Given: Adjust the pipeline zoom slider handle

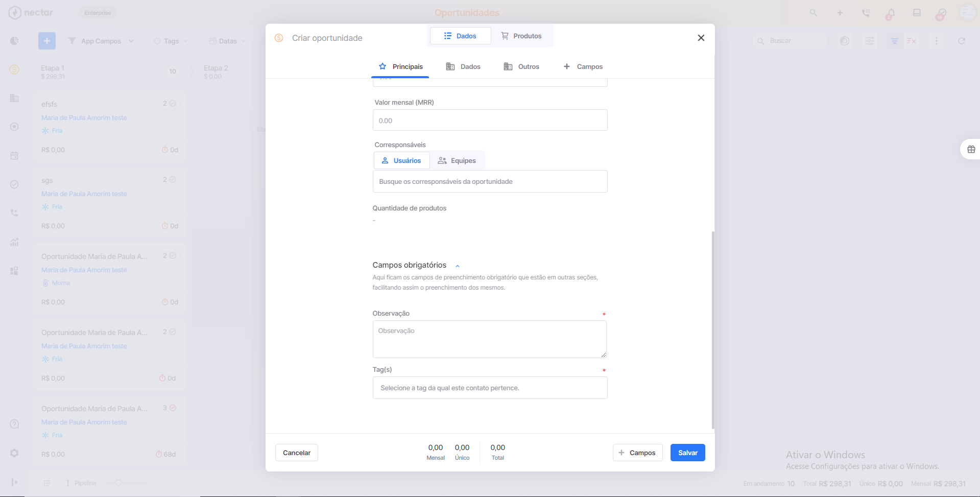Looking at the screenshot, I should pos(118,483).
